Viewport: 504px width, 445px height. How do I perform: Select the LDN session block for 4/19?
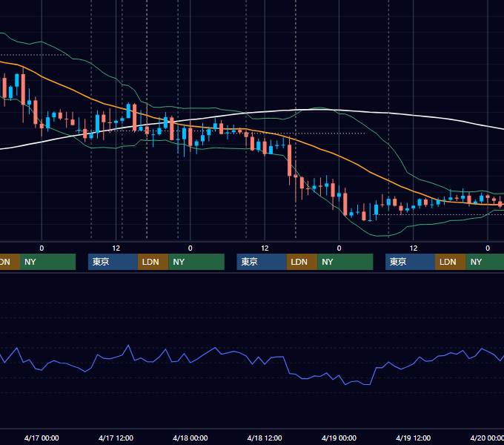pyautogui.click(x=451, y=262)
